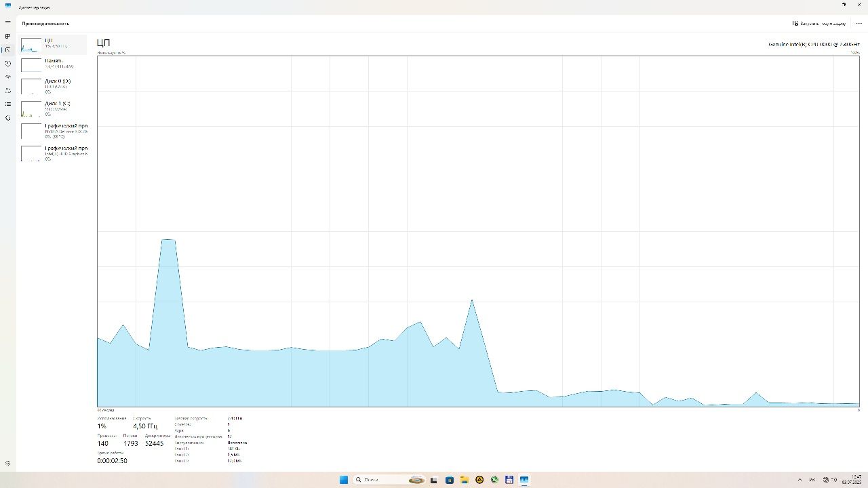Image resolution: width=868 pixels, height=488 pixels.
Task: Click the Task Manager icon on taskbar
Action: [524, 480]
